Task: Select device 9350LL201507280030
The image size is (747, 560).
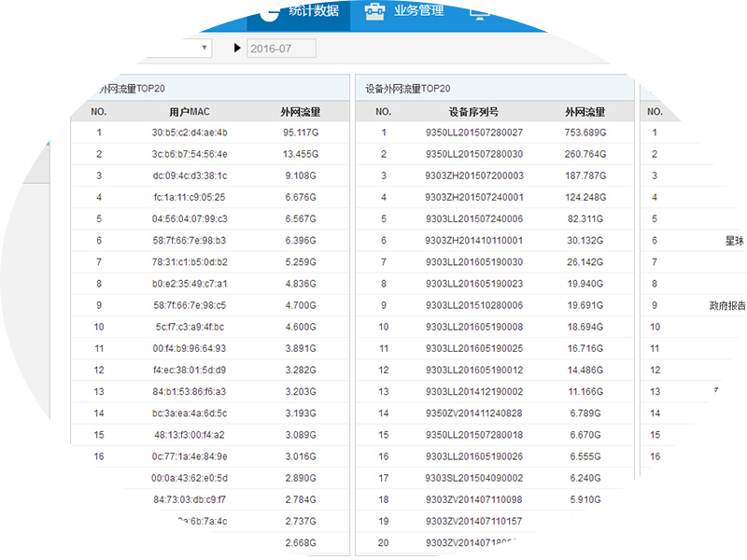Action: (x=474, y=154)
